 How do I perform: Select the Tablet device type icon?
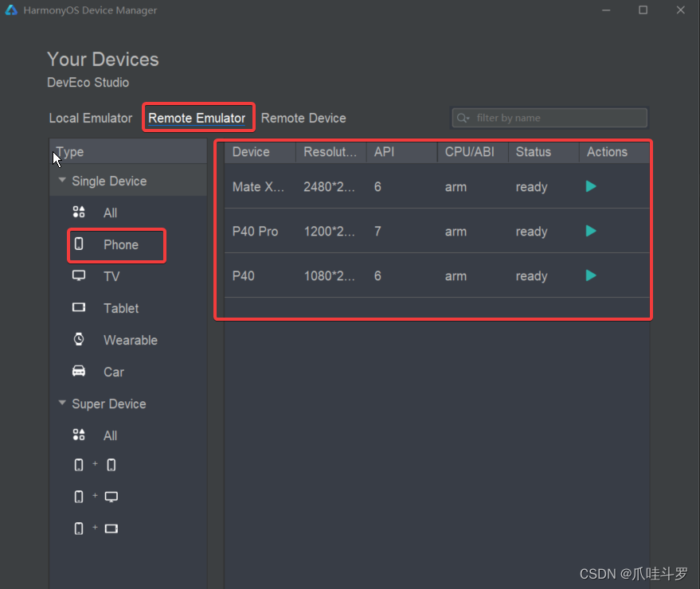79,307
